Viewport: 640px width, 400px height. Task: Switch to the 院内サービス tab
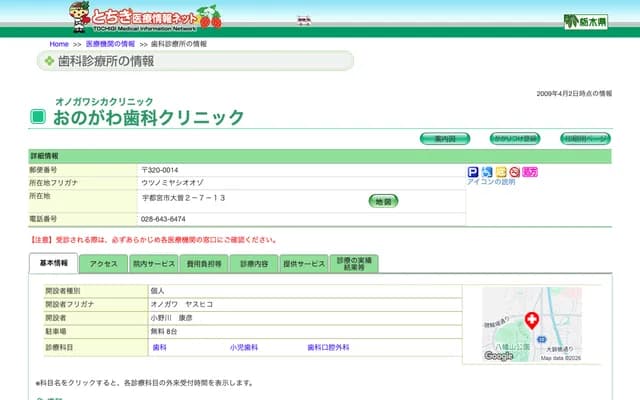tap(153, 264)
